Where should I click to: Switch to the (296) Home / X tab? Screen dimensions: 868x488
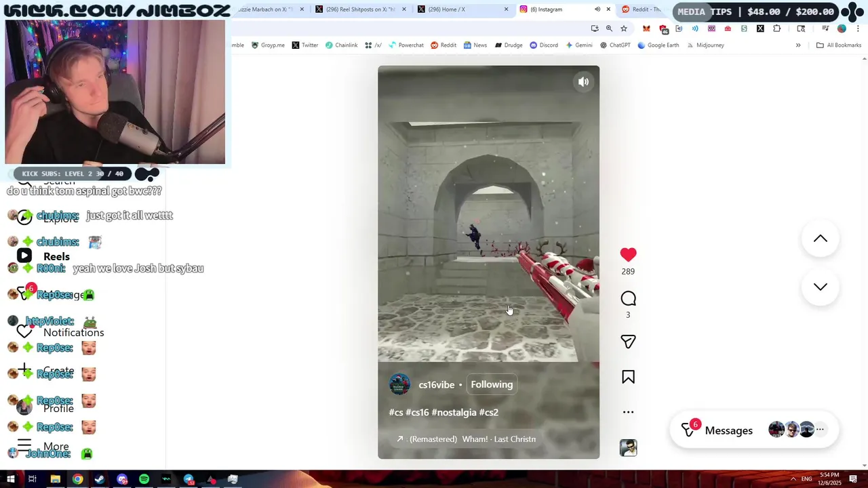(461, 9)
